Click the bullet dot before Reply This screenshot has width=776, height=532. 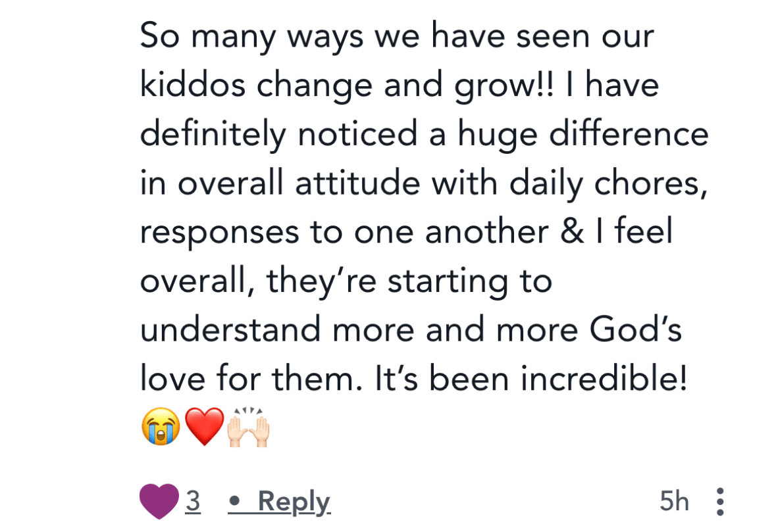pos(235,504)
